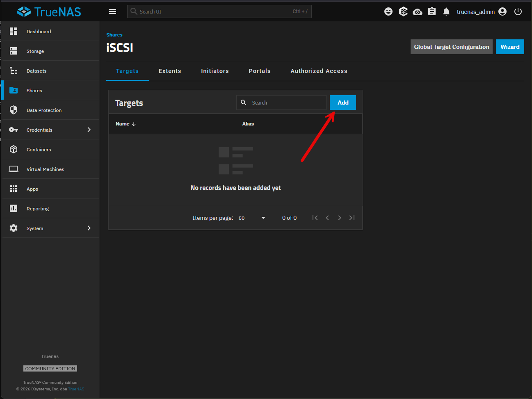Switch to the Initiators tab
Screen dimensions: 532x399
[x=215, y=71]
